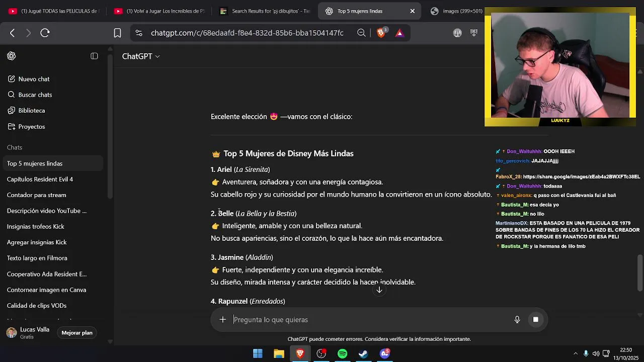Open the Lucas Valla account menu
This screenshot has width=644, height=362.
pyautogui.click(x=28, y=333)
